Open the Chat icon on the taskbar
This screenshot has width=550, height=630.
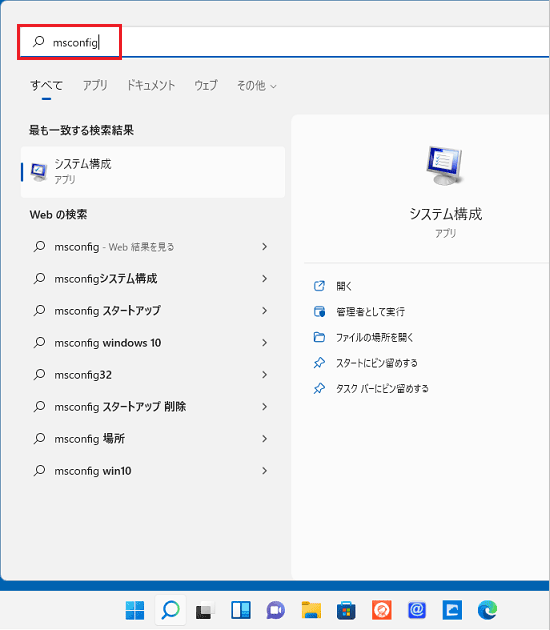click(x=276, y=611)
